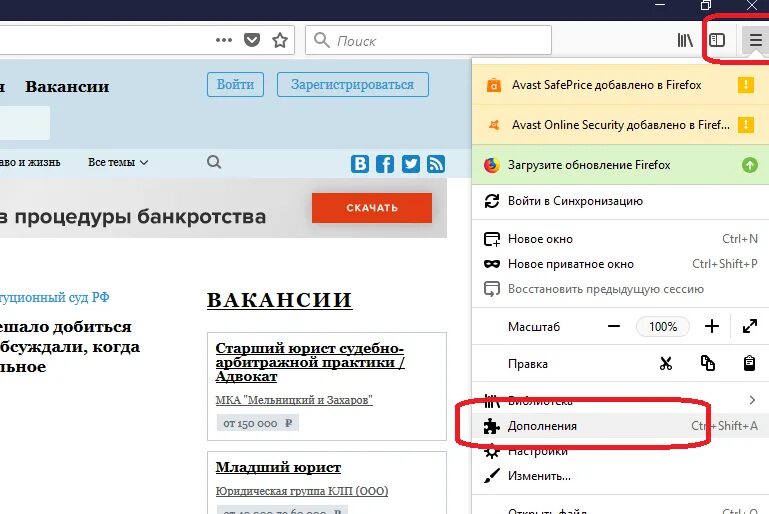
Task: Reset zoom via the 100% button
Action: (663, 327)
